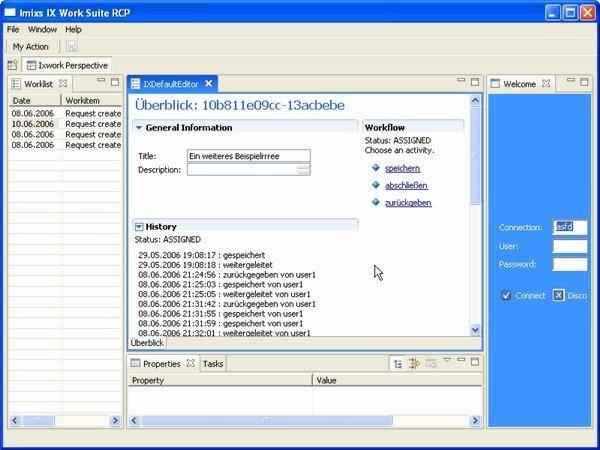Click the diamond icon next to abschließen
600x450 pixels.
(376, 185)
